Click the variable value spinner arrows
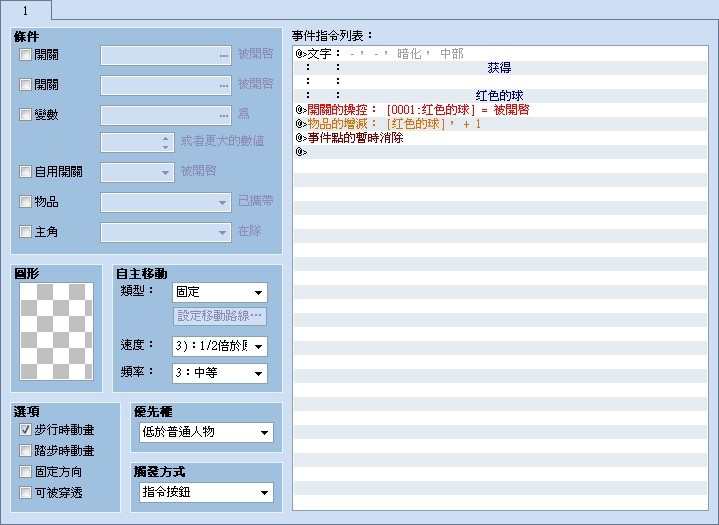The image size is (719, 525). 166,143
